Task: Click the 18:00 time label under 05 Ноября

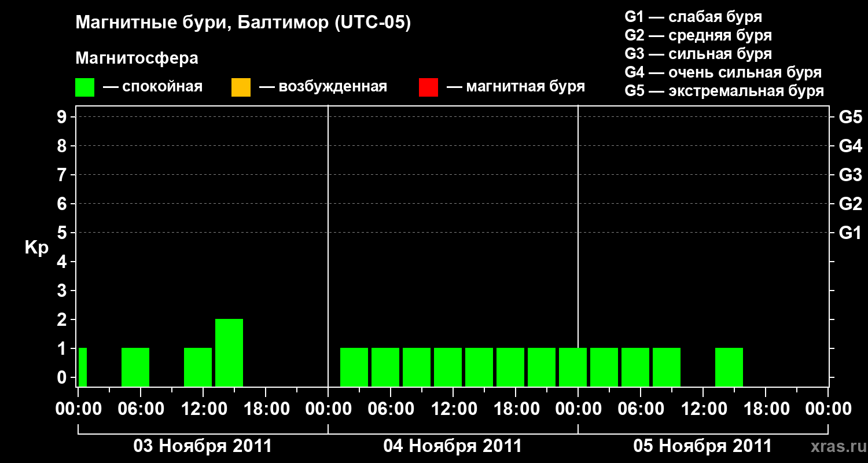Action: pos(766,409)
